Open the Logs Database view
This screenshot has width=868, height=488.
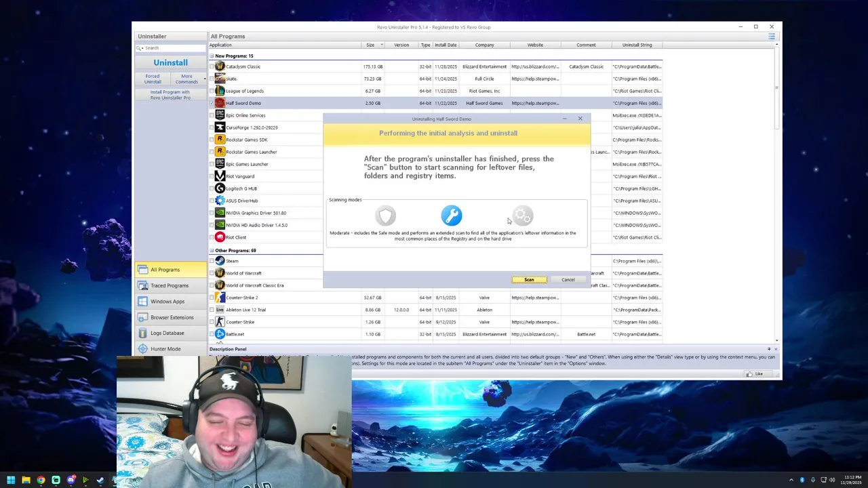(170, 333)
